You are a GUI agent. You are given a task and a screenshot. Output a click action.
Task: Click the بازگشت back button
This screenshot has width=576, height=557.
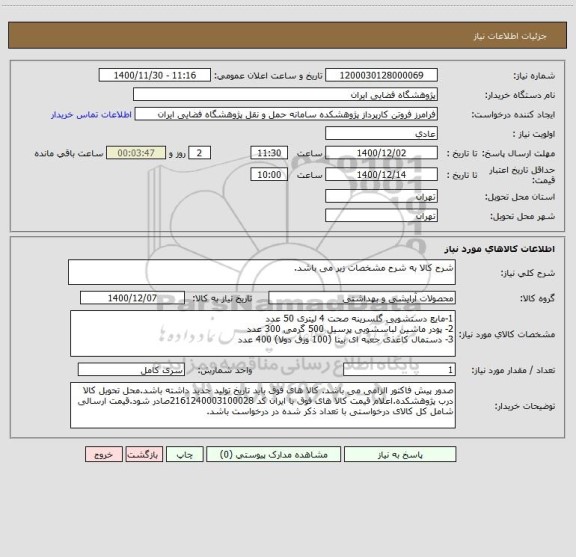pyautogui.click(x=144, y=454)
